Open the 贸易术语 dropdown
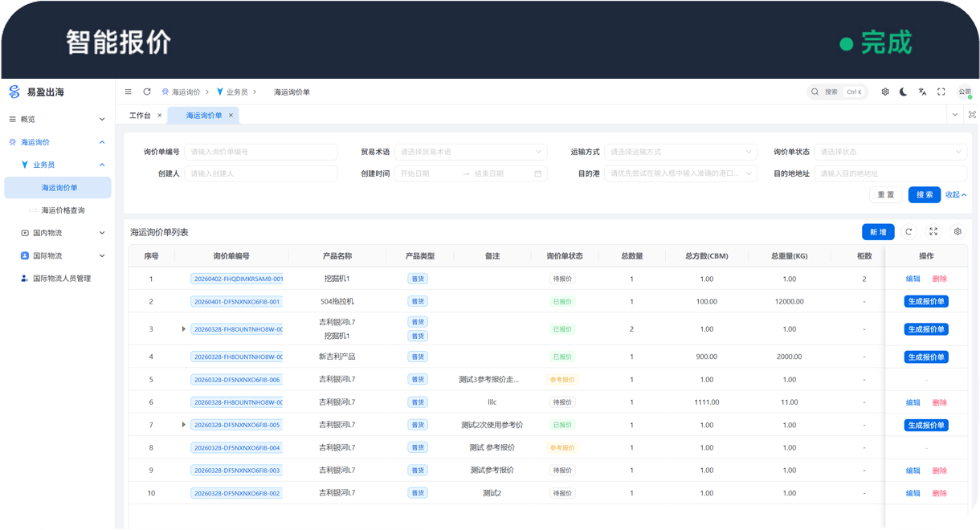 470,152
